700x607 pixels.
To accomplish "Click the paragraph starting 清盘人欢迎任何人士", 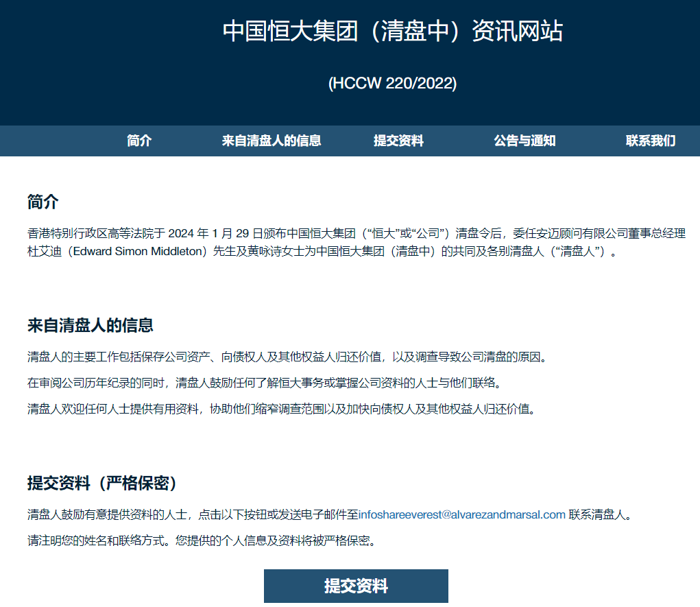I will [x=282, y=409].
